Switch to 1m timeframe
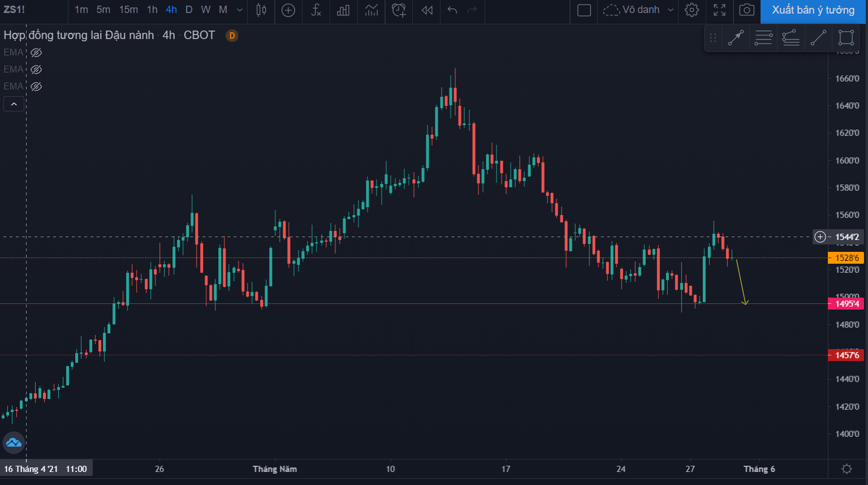This screenshot has width=868, height=485. coord(81,10)
